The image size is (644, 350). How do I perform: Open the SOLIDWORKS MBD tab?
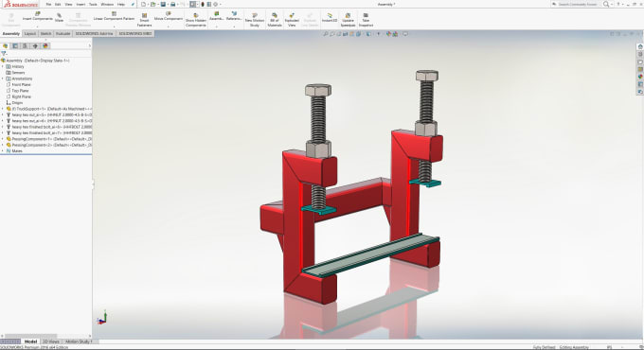tap(135, 34)
